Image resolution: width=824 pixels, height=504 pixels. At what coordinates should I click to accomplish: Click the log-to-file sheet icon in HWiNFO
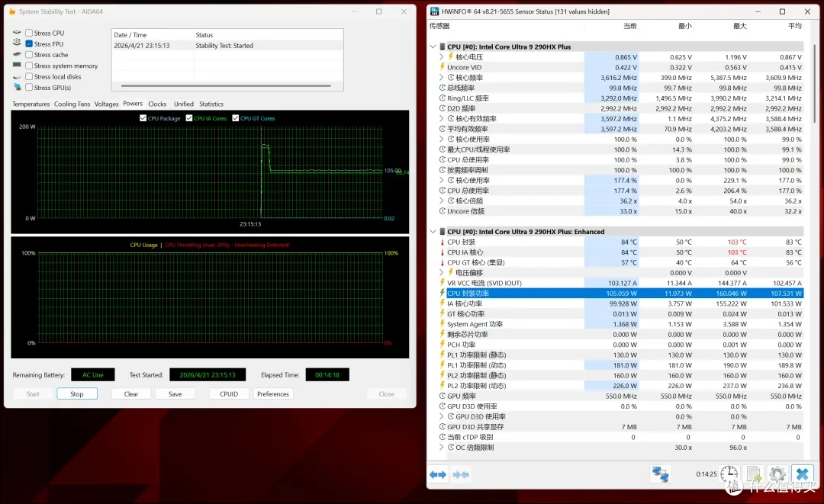pyautogui.click(x=754, y=474)
